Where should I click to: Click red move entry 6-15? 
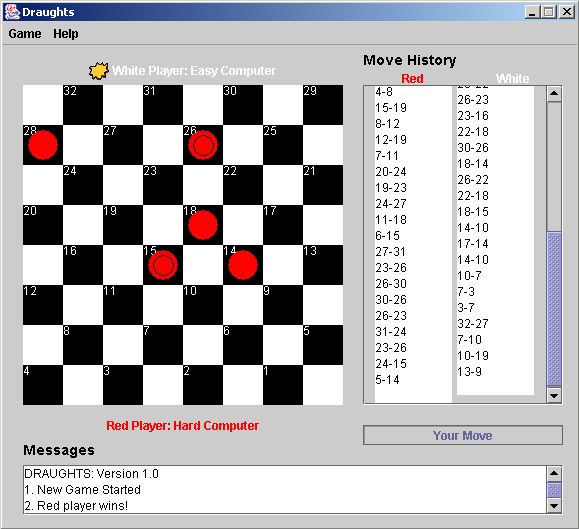[387, 236]
